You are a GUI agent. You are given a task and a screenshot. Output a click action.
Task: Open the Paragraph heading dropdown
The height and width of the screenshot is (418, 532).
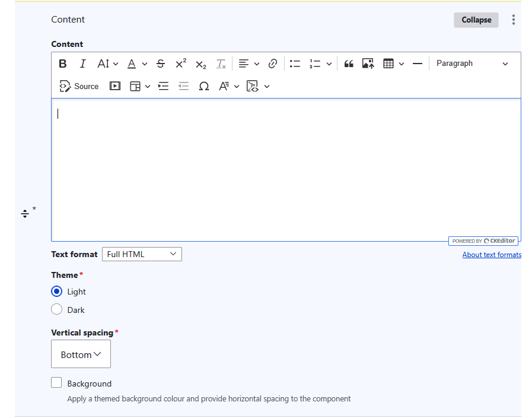472,64
